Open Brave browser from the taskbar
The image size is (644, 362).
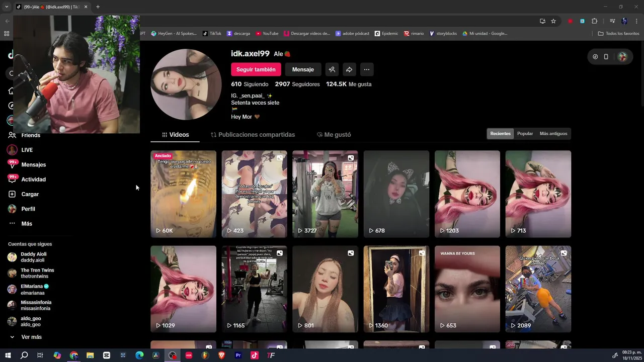[222, 355]
